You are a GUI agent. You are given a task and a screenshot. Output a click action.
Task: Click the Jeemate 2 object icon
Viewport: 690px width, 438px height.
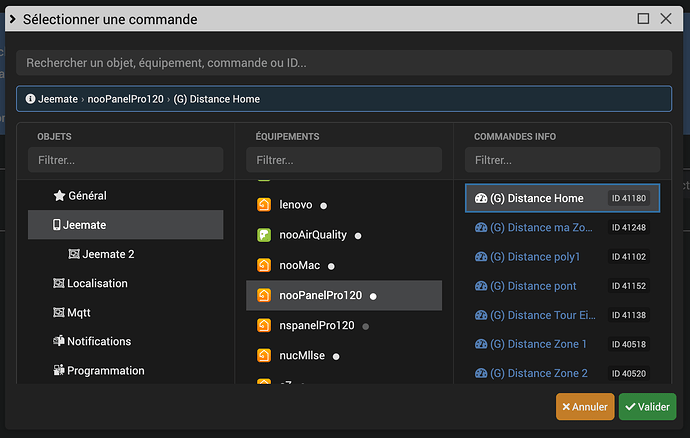[74, 254]
